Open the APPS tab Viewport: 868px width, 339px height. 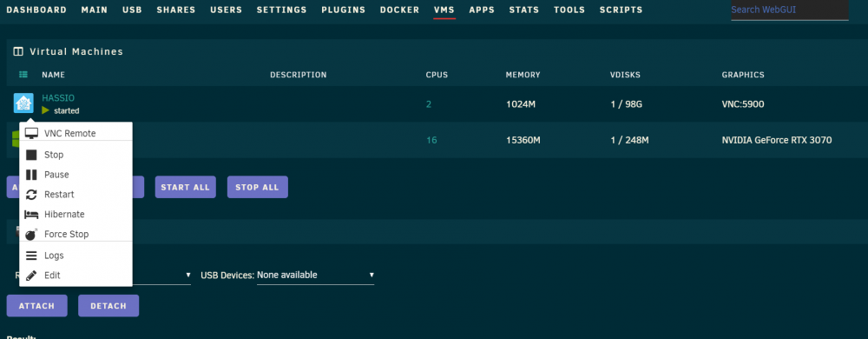(x=482, y=10)
